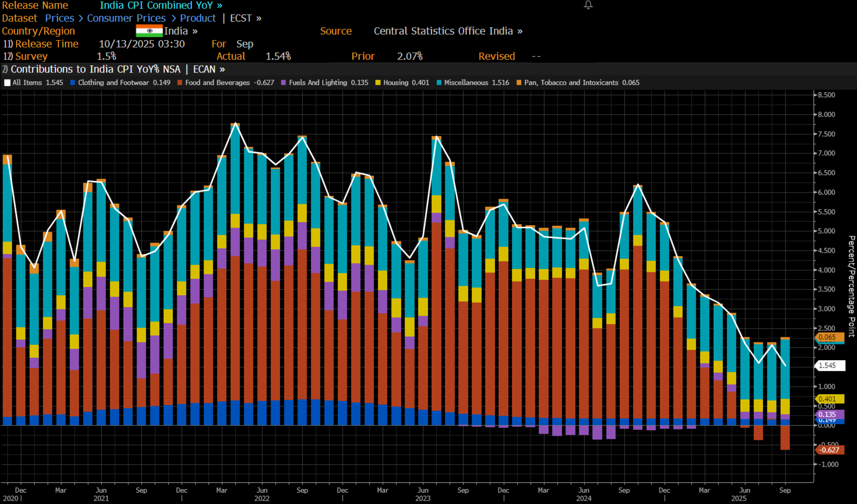The height and width of the screenshot is (504, 857).
Task: Toggle the Miscellaneous legend series
Action: pyautogui.click(x=466, y=83)
